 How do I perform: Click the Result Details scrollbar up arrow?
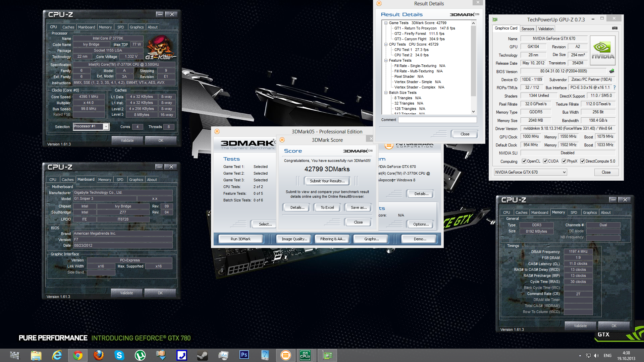[x=473, y=23]
